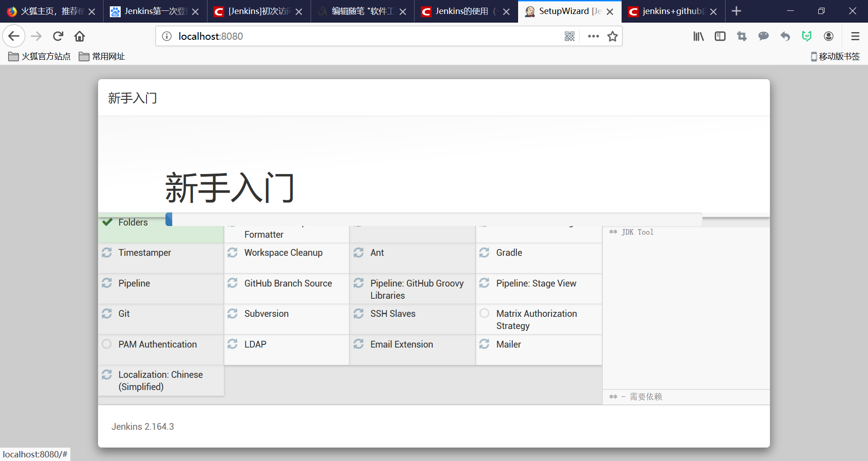This screenshot has width=868, height=461.
Task: Close the SetupWizard tab
Action: coord(610,12)
